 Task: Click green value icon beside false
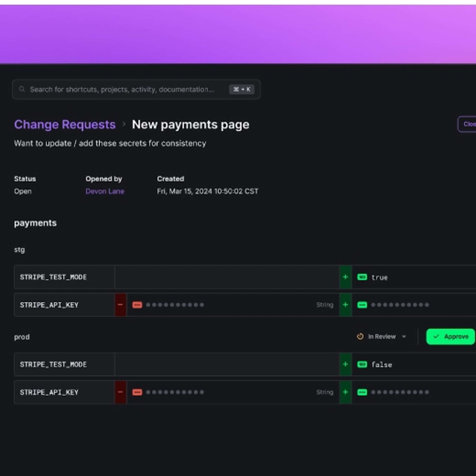click(x=362, y=364)
